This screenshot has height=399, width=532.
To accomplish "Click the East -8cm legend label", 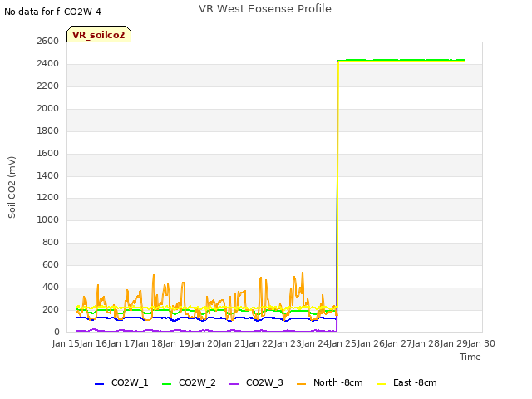I will (x=415, y=382).
